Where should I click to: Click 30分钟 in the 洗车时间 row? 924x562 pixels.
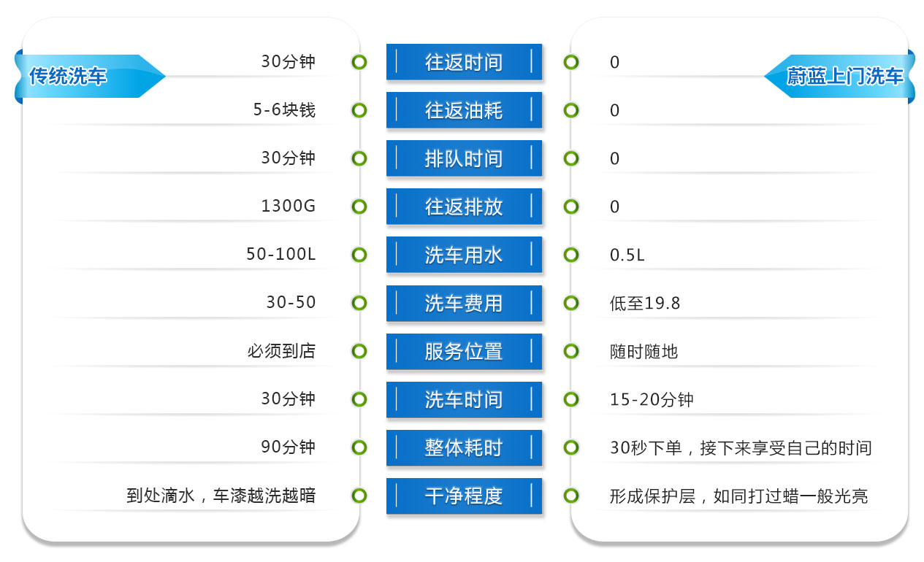[289, 399]
